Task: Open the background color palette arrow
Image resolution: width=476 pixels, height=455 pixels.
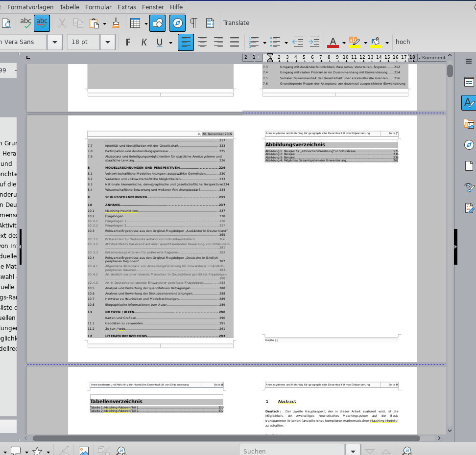Action: 387,43
